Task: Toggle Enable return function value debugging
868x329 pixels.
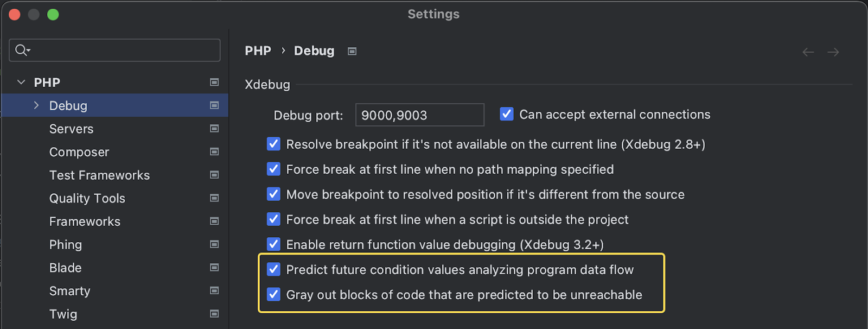Action: (274, 244)
